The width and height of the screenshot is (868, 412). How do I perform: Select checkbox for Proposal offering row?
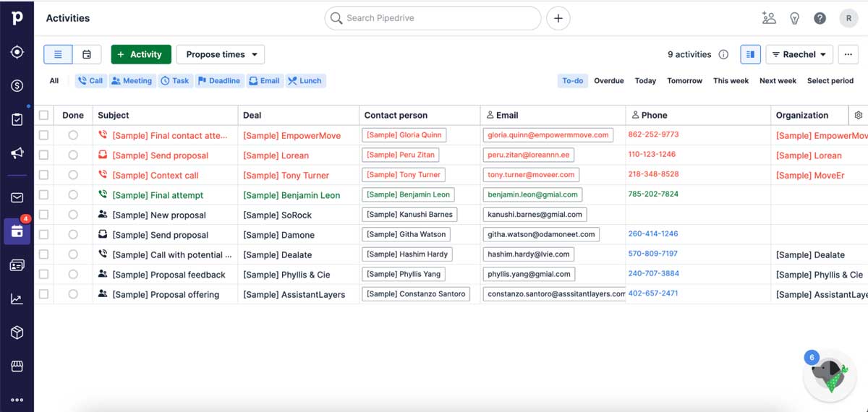[x=44, y=294]
